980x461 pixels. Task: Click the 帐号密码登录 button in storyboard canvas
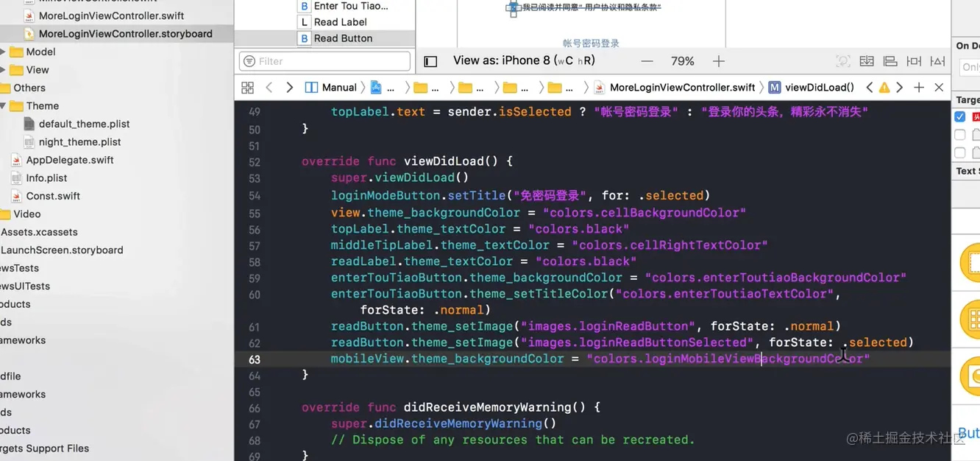[591, 43]
